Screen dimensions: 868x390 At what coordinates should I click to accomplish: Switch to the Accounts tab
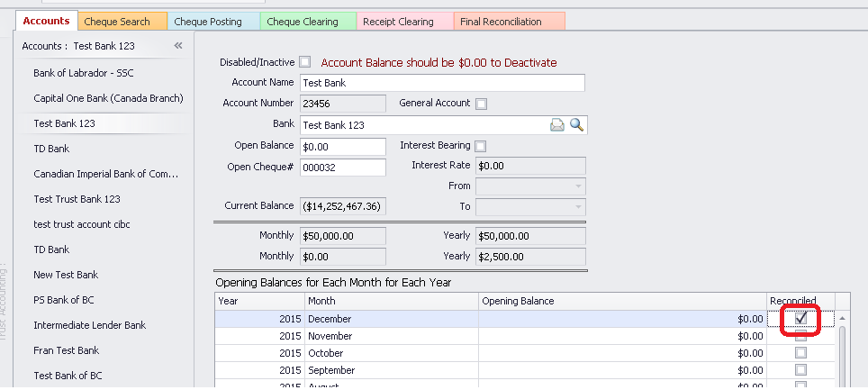click(47, 21)
